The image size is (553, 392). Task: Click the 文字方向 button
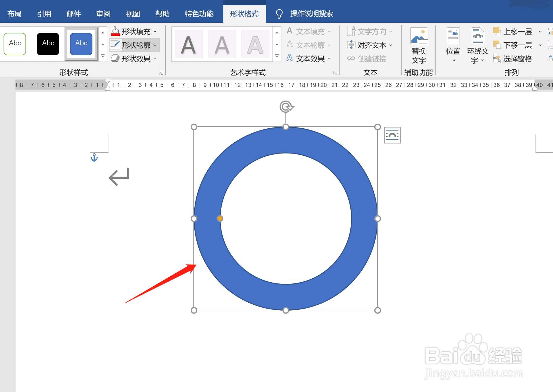tap(369, 31)
